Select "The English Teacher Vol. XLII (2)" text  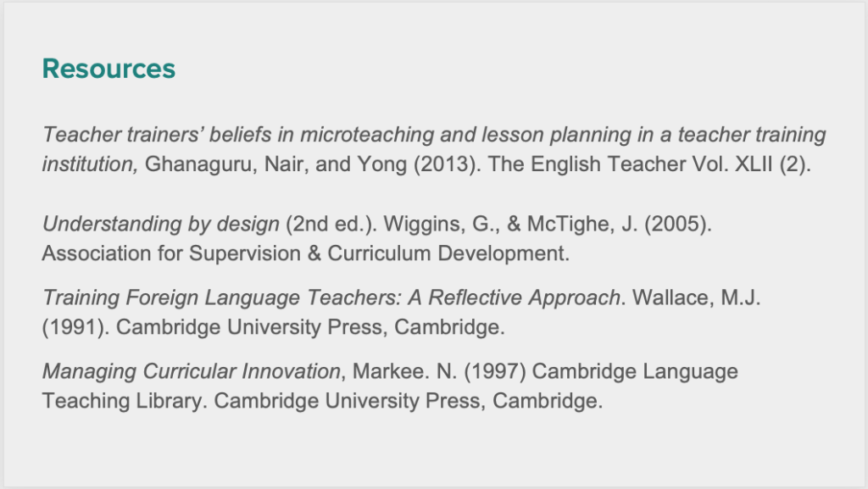pos(649,164)
